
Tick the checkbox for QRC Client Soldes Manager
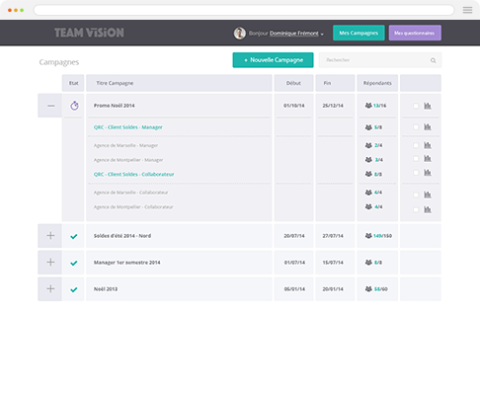[416, 127]
